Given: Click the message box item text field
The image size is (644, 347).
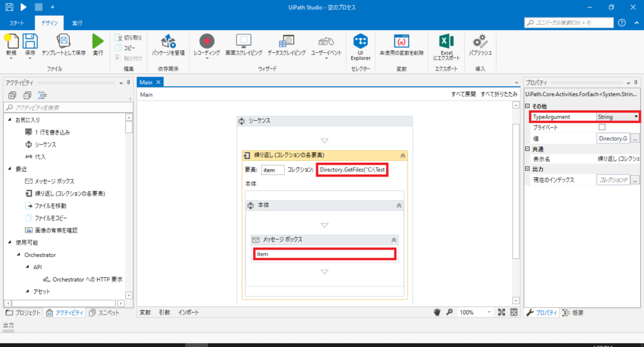Looking at the screenshot, I should pos(325,254).
